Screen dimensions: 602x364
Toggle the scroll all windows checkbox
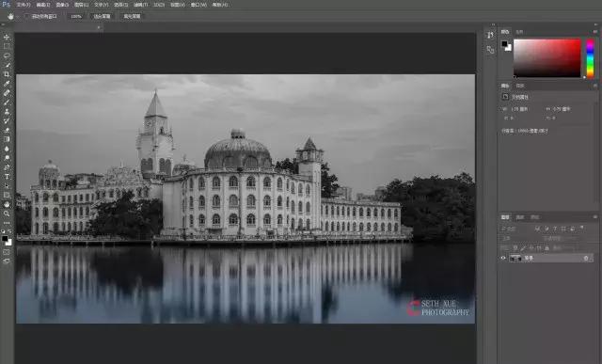pos(26,17)
